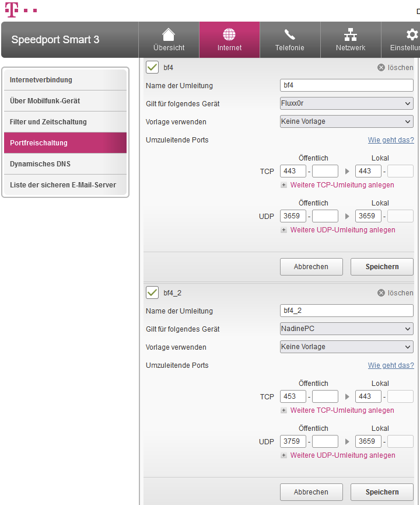The image size is (420, 505).
Task: Open bf4 Vorlage verwenden dropdown
Action: pyautogui.click(x=346, y=121)
